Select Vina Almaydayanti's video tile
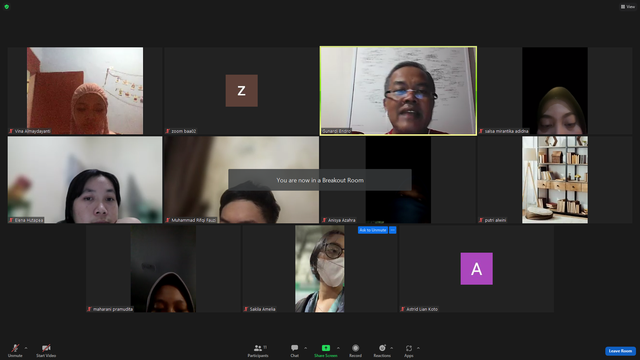This screenshot has height=360, width=640. pyautogui.click(x=85, y=91)
